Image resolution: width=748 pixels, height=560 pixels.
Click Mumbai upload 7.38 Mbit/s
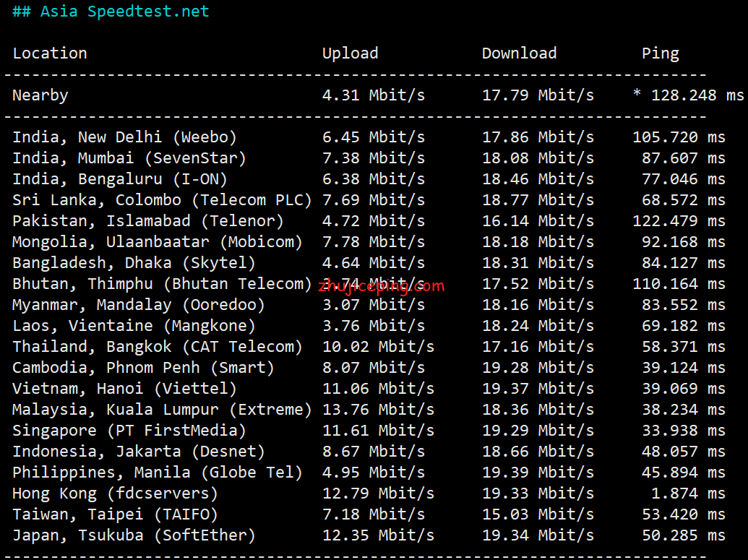(x=374, y=158)
